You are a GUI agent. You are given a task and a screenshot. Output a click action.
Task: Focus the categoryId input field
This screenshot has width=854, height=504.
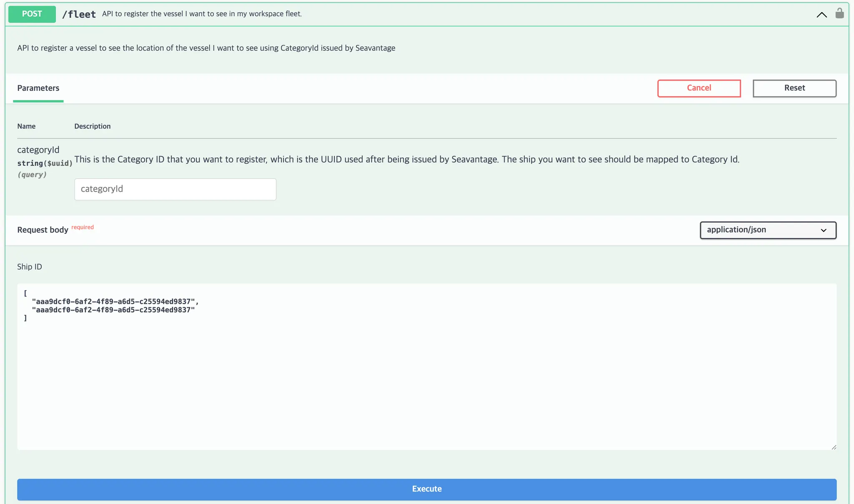pos(175,189)
